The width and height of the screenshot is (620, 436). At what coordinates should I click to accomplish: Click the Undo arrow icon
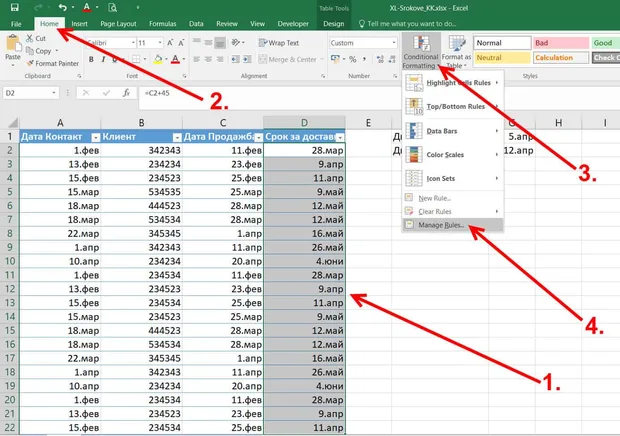tap(62, 7)
